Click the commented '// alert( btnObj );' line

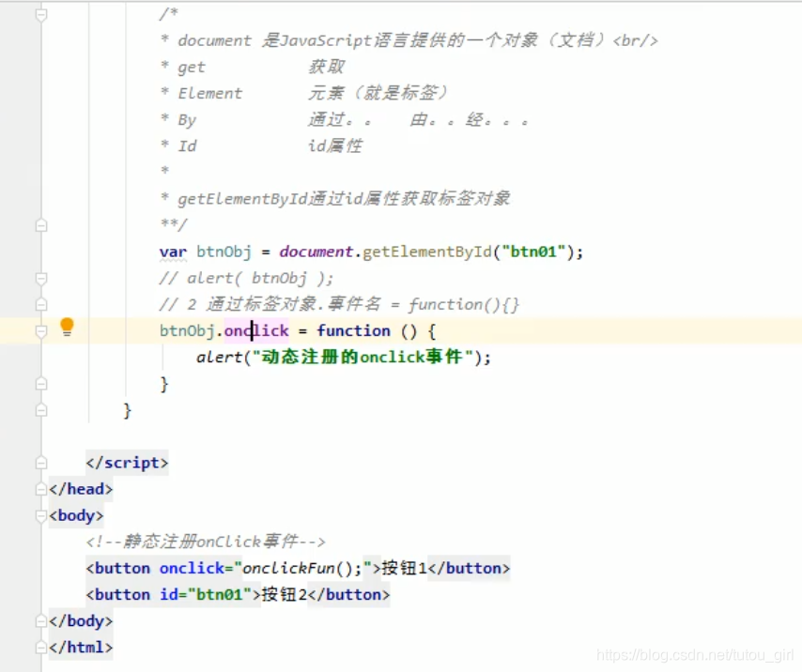pyautogui.click(x=246, y=279)
